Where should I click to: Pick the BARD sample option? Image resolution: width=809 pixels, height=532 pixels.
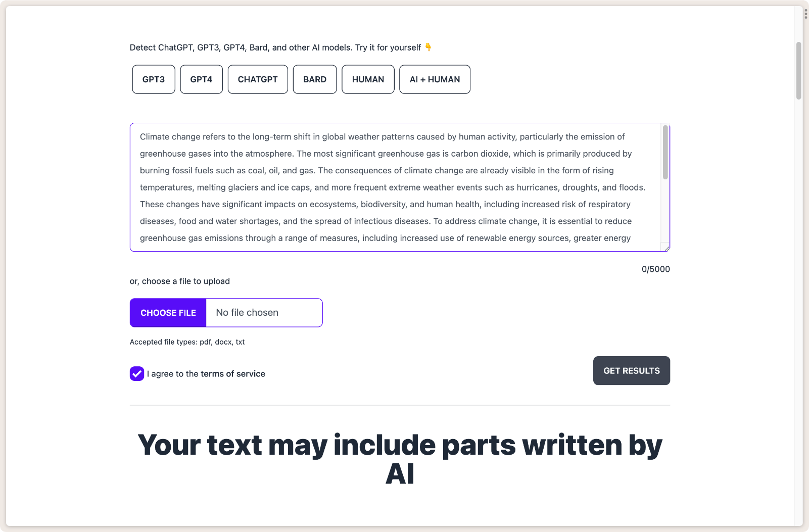[x=315, y=79]
